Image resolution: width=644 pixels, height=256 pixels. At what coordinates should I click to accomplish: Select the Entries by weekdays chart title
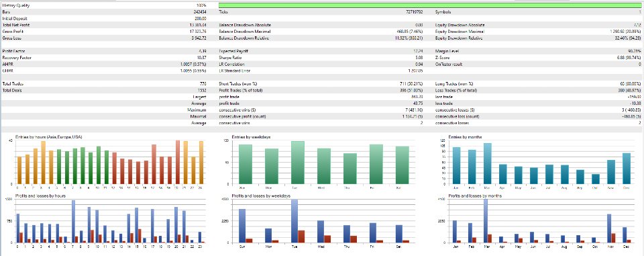click(251, 136)
